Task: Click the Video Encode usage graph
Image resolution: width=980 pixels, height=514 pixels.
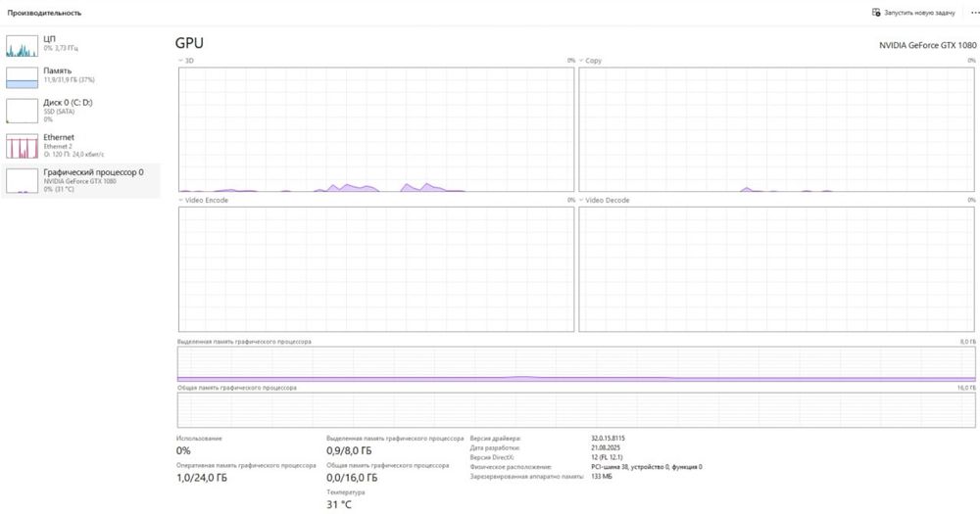Action: coord(376,269)
